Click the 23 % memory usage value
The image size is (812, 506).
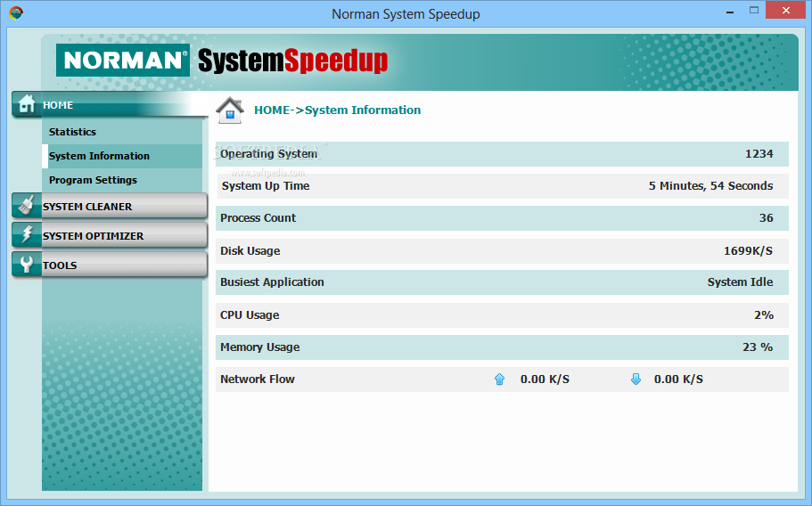pyautogui.click(x=758, y=347)
